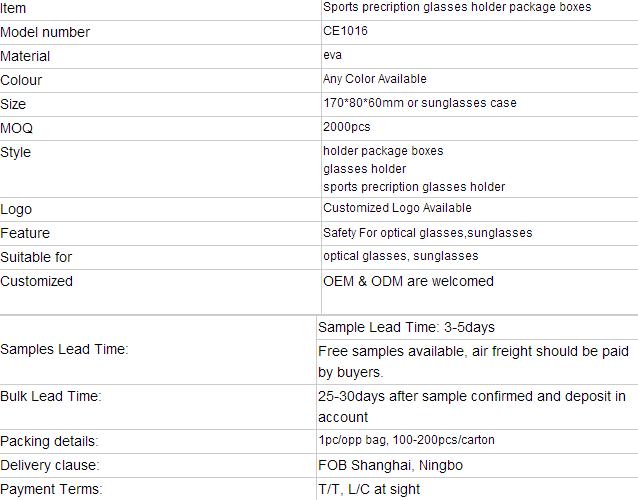The image size is (638, 500).
Task: Click the 'Samples Lead Time:' label
Action: click(x=64, y=349)
